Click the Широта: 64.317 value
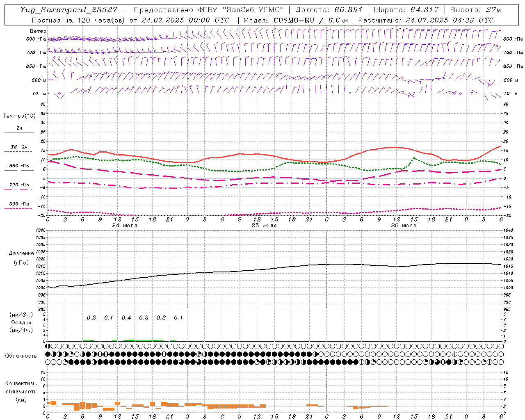Image resolution: width=525 pixels, height=420 pixels. pyautogui.click(x=406, y=10)
